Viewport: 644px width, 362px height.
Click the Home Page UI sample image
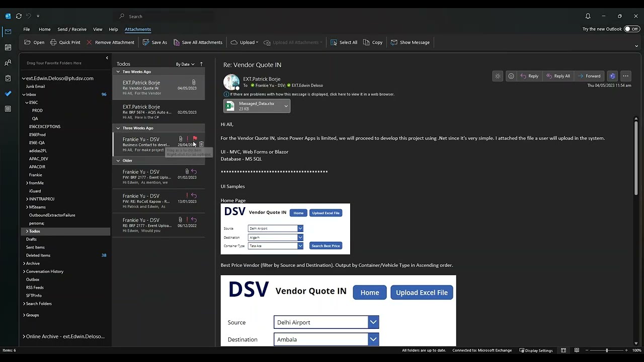coord(285,229)
